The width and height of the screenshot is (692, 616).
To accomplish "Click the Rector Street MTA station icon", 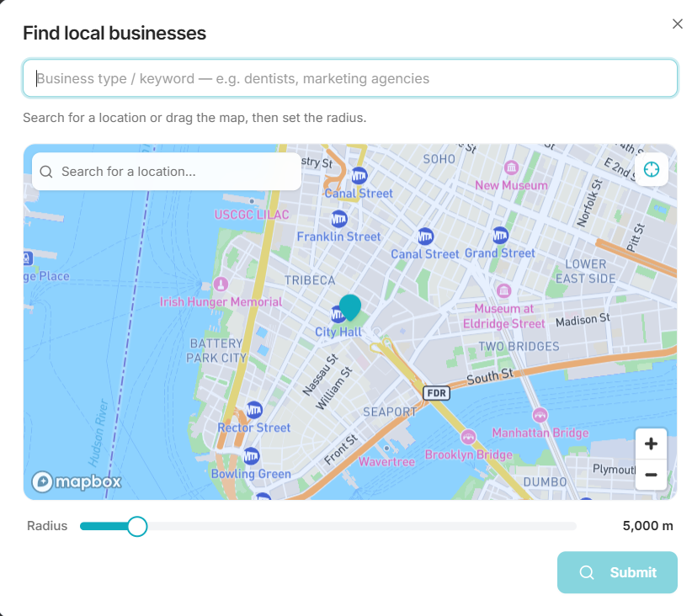I will coord(253,410).
